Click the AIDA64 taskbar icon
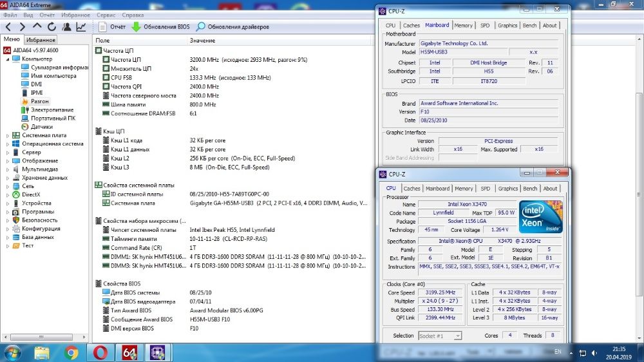 [x=129, y=352]
